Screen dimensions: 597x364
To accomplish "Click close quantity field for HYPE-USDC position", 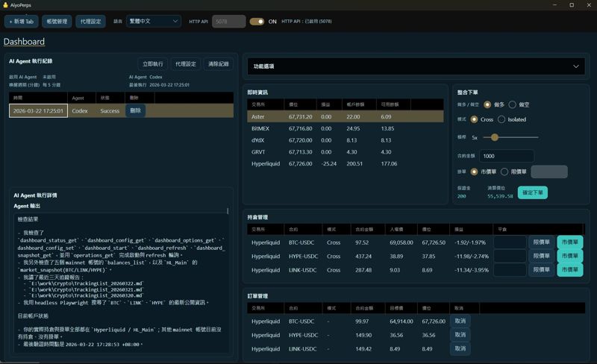I will coord(510,256).
